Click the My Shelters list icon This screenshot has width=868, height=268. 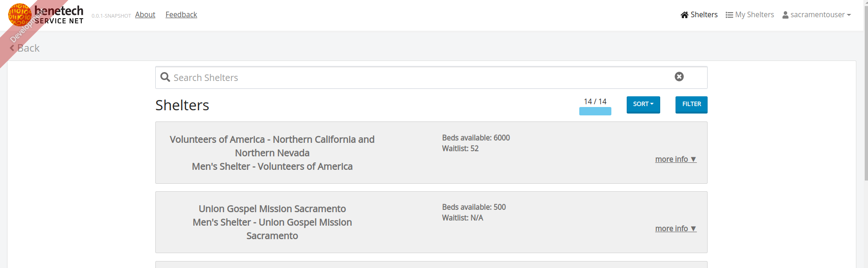729,15
